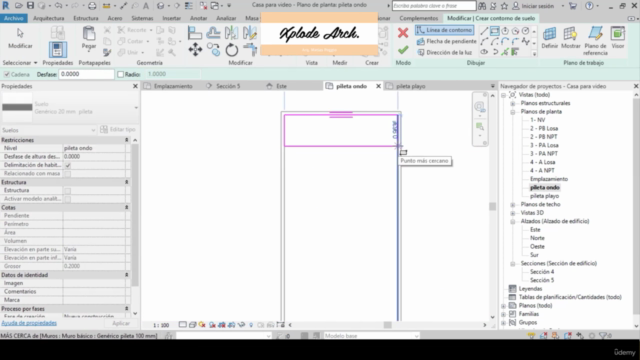Select the Pick Walls draw tool
This screenshot has height=360, width=640.
515,52
